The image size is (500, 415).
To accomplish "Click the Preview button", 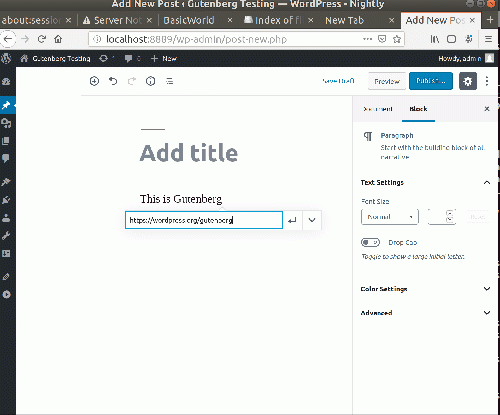I will (x=387, y=81).
